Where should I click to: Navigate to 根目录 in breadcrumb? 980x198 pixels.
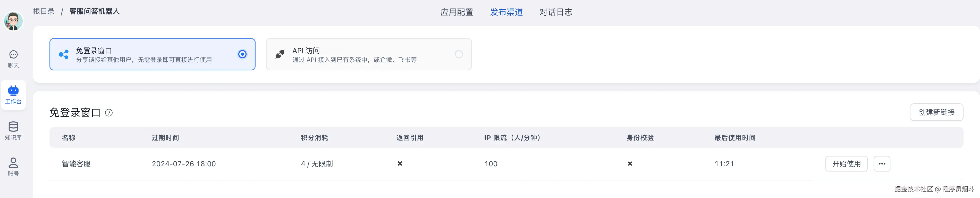coord(44,11)
